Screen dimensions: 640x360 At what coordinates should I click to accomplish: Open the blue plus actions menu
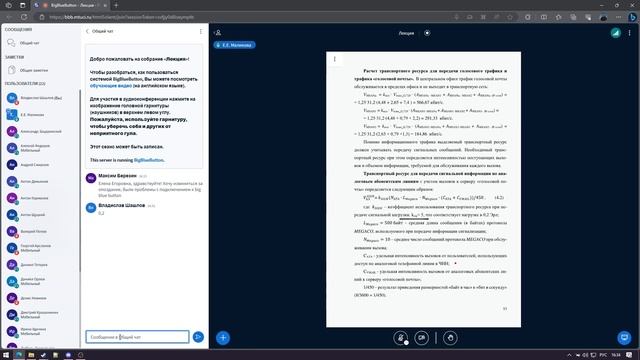[223, 338]
